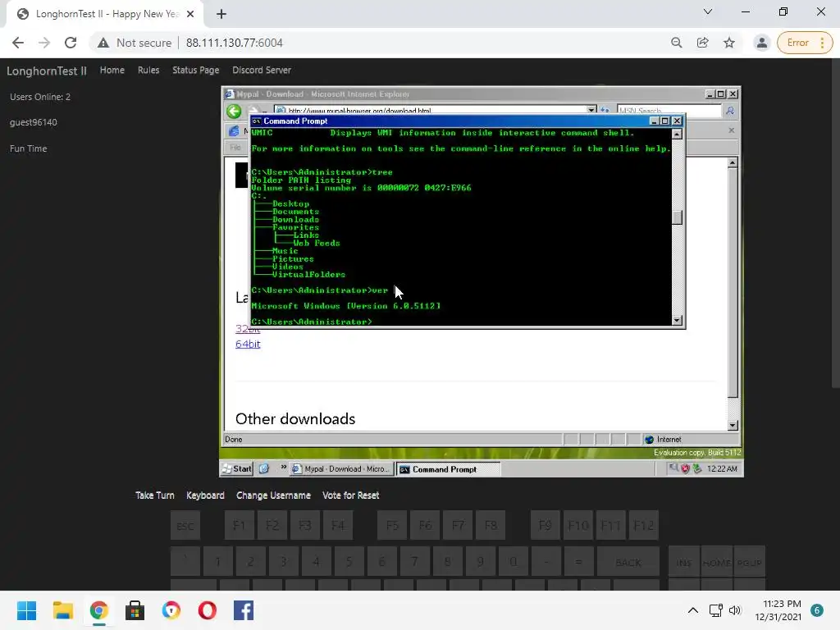The height and width of the screenshot is (630, 840).
Task: Open the IE address bar dropdown arrow
Action: pos(591,110)
